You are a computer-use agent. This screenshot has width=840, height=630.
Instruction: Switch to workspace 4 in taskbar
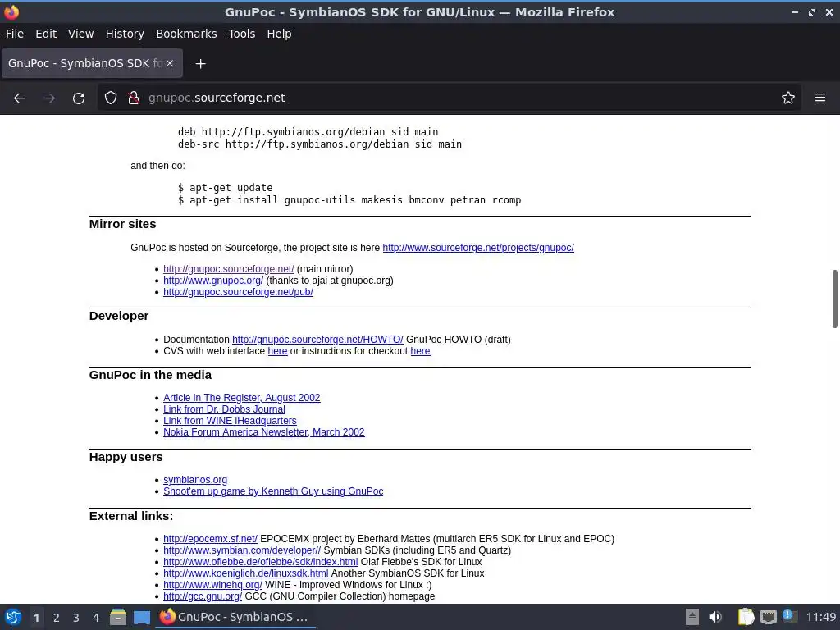(x=96, y=618)
